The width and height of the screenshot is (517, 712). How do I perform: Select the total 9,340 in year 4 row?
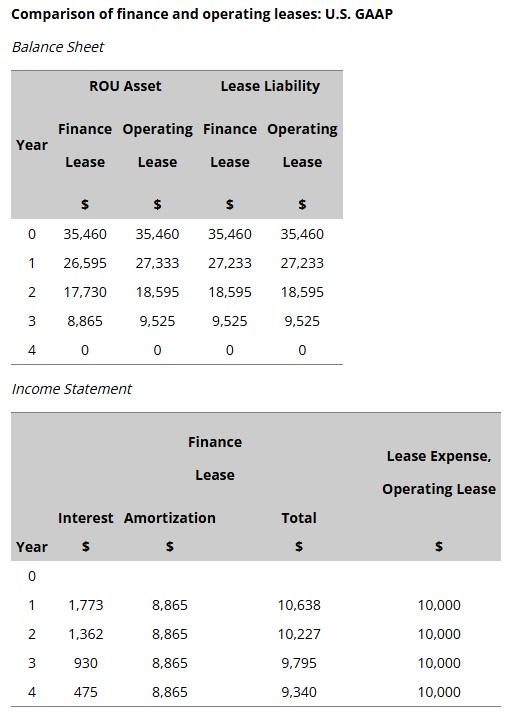click(x=299, y=692)
